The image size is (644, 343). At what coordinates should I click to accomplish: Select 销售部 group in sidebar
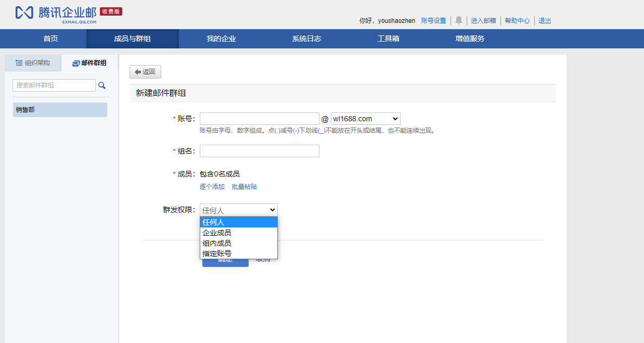60,110
